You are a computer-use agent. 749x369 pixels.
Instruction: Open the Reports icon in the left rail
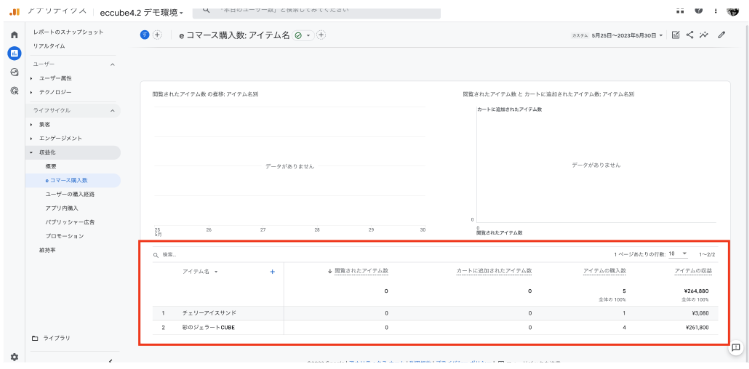click(14, 53)
